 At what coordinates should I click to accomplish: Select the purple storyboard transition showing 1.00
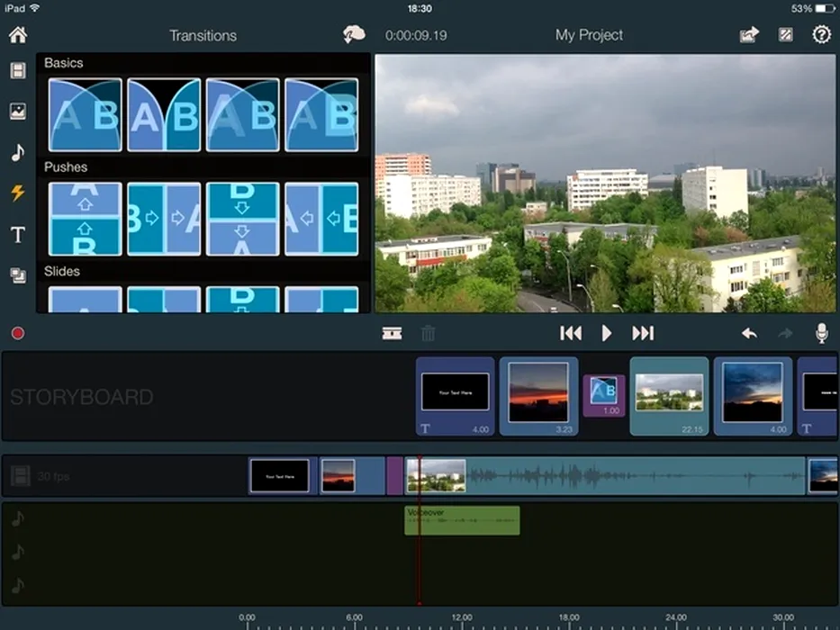[604, 395]
